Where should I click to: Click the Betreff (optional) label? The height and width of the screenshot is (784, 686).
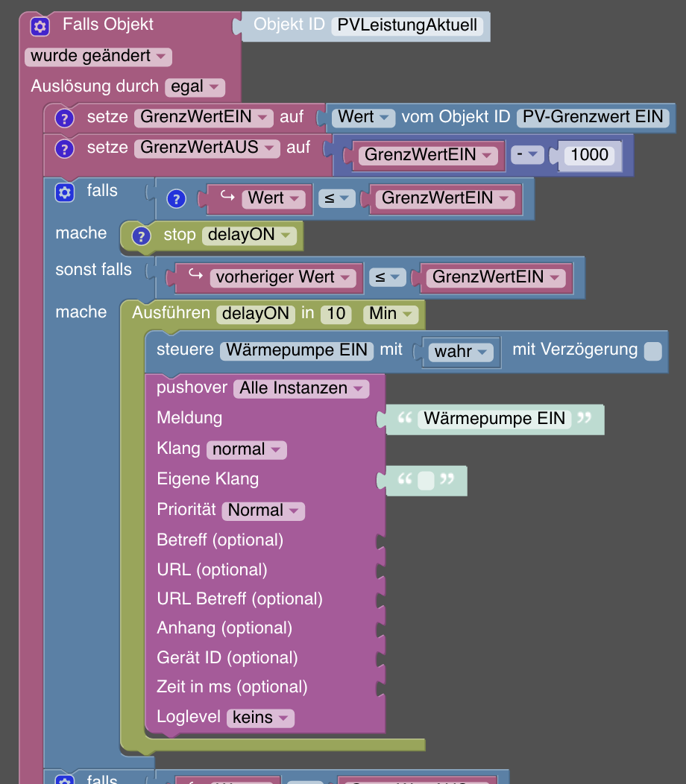[220, 540]
